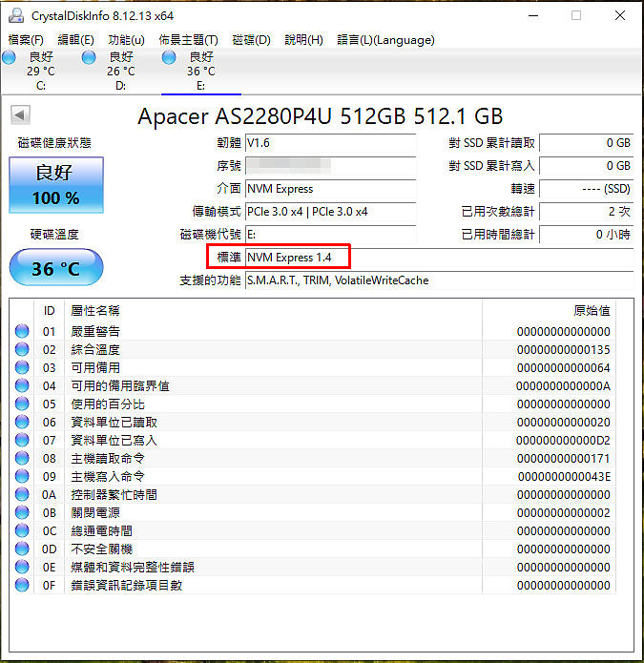Switch to the C: drive tab at 29 °C
Viewport: 644px width, 663px height.
(x=41, y=71)
